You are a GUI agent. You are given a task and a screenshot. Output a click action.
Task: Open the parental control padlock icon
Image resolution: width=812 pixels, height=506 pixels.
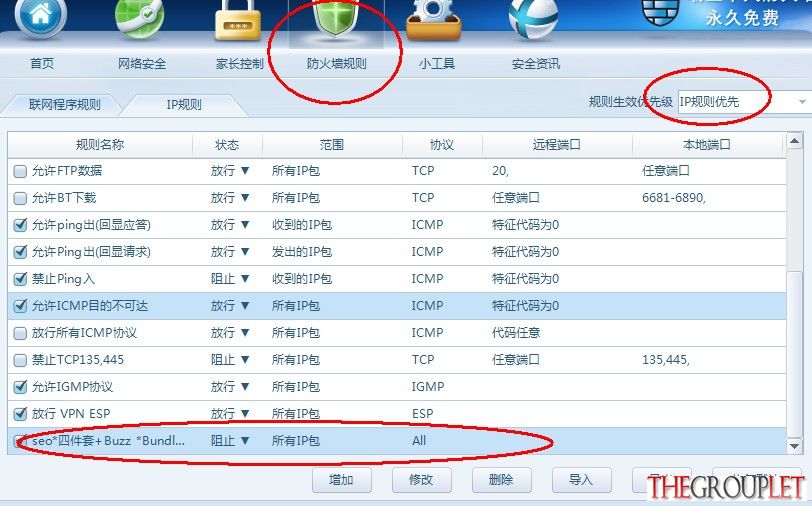point(238,20)
